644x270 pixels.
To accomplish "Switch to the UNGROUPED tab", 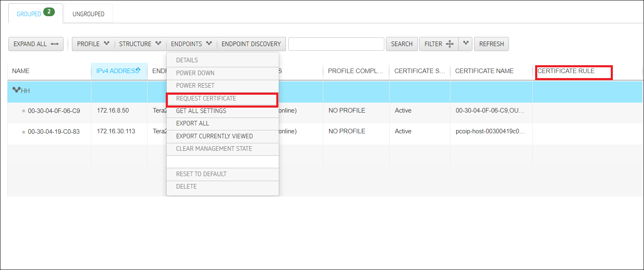I will (88, 14).
